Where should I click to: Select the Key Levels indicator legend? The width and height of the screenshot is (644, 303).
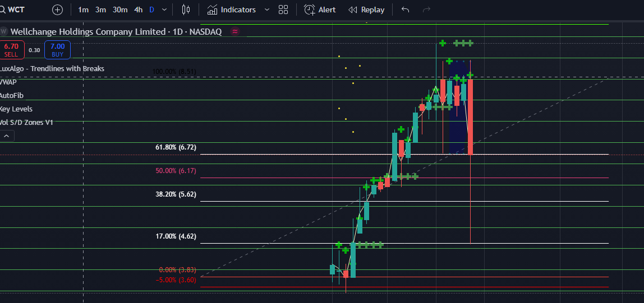16,109
